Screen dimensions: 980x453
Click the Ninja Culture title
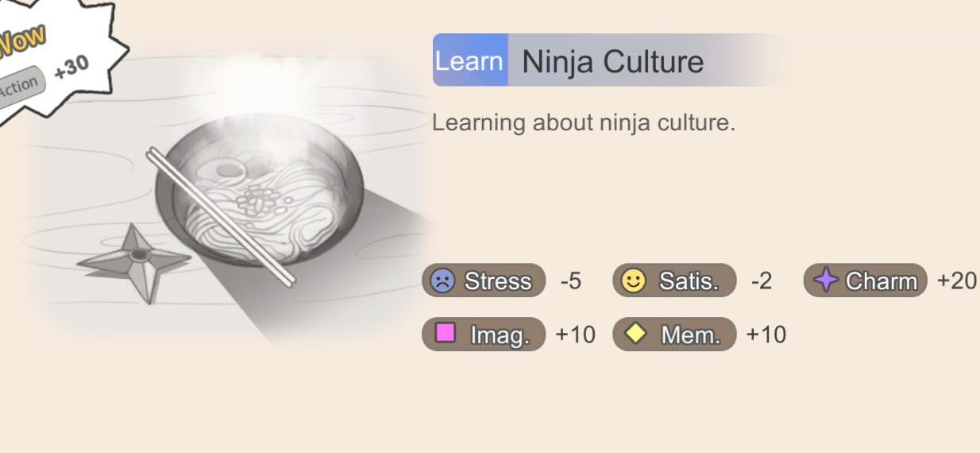(613, 61)
